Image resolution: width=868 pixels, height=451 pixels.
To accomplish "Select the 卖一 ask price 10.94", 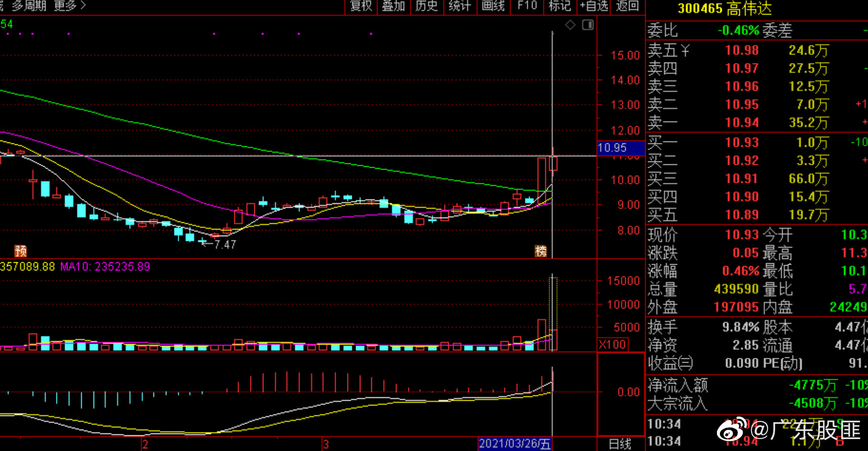I will click(742, 123).
